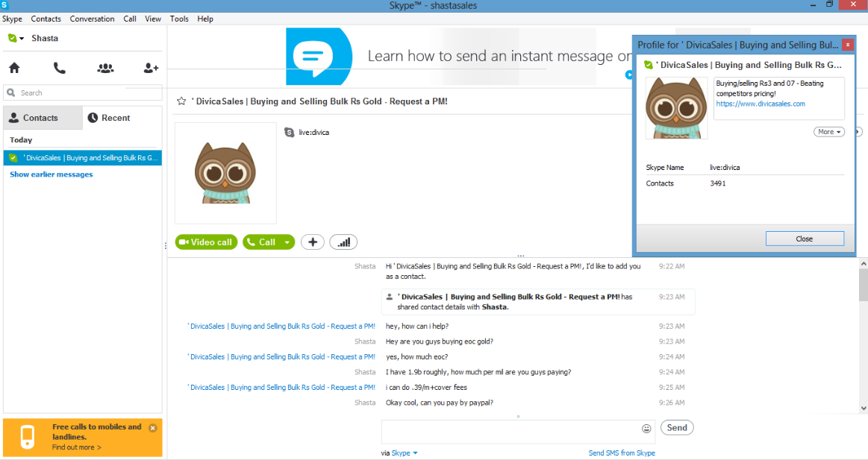Click the Skype icon next to live:divica
The image size is (868, 460).
(x=289, y=132)
